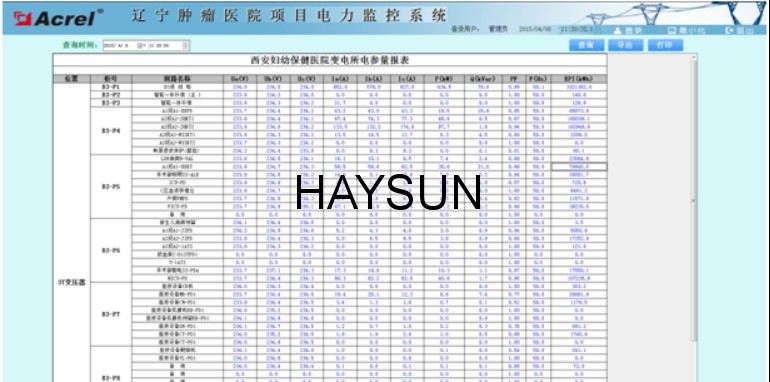
Task: Click the Acrel logo
Action: (x=58, y=18)
